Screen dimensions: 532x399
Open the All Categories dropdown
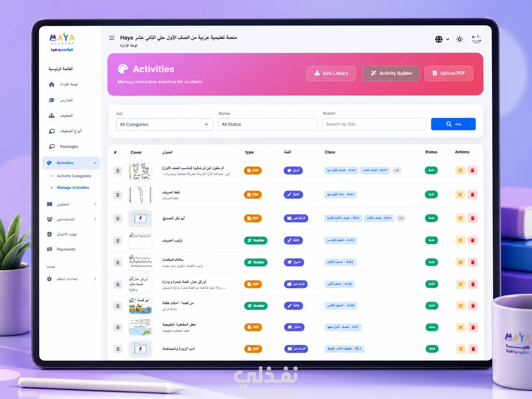point(165,125)
